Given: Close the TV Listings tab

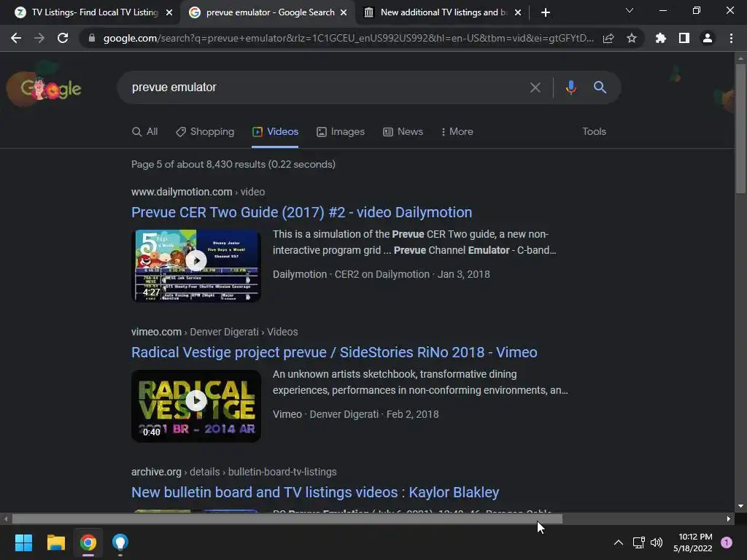Looking at the screenshot, I should coord(169,12).
